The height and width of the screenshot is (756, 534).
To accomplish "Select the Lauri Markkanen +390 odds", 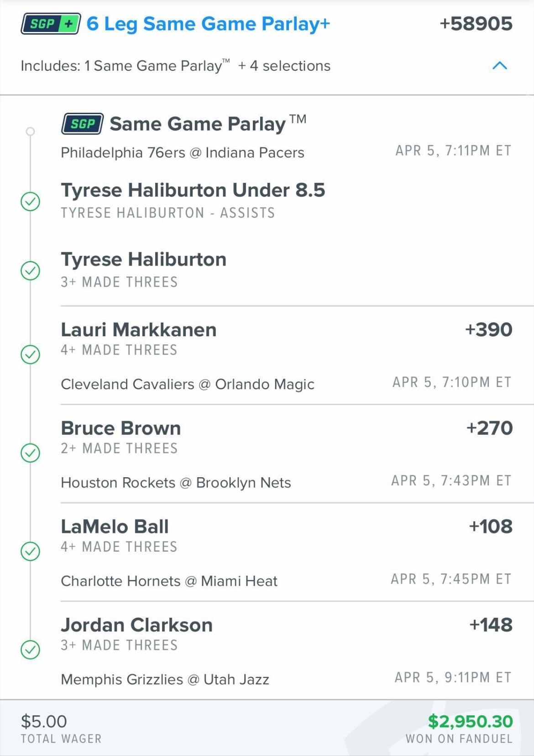I will (489, 329).
